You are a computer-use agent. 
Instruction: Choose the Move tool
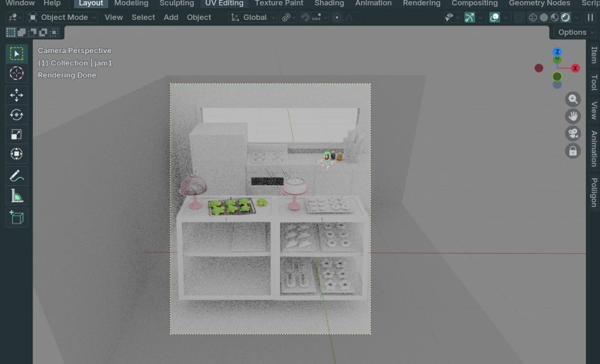(17, 95)
